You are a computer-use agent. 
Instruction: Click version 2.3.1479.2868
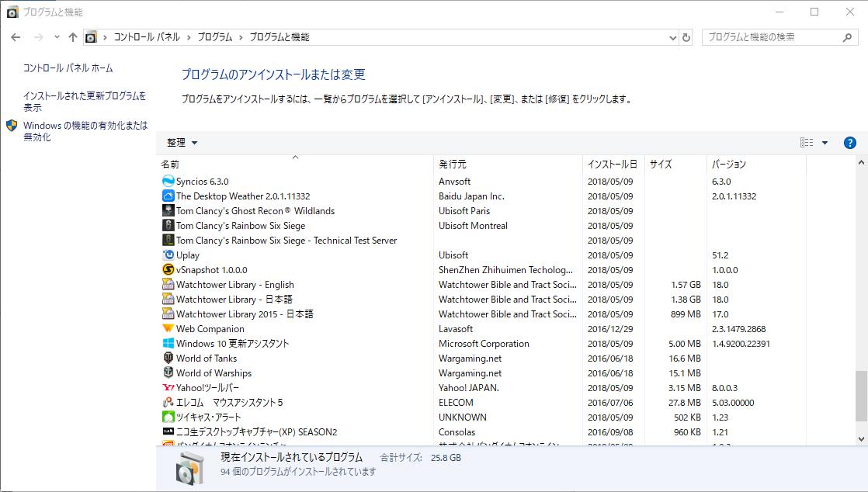click(738, 329)
